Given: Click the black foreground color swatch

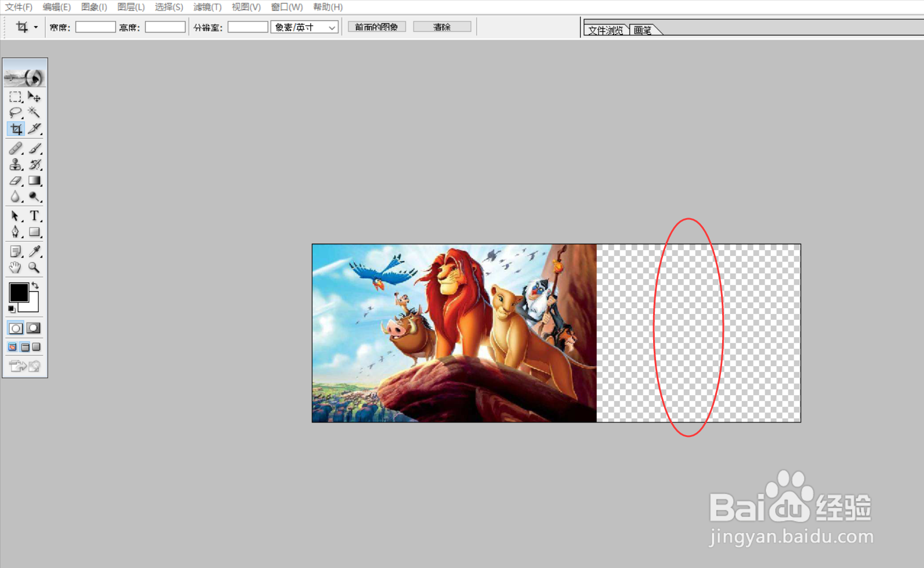Looking at the screenshot, I should point(18,292).
